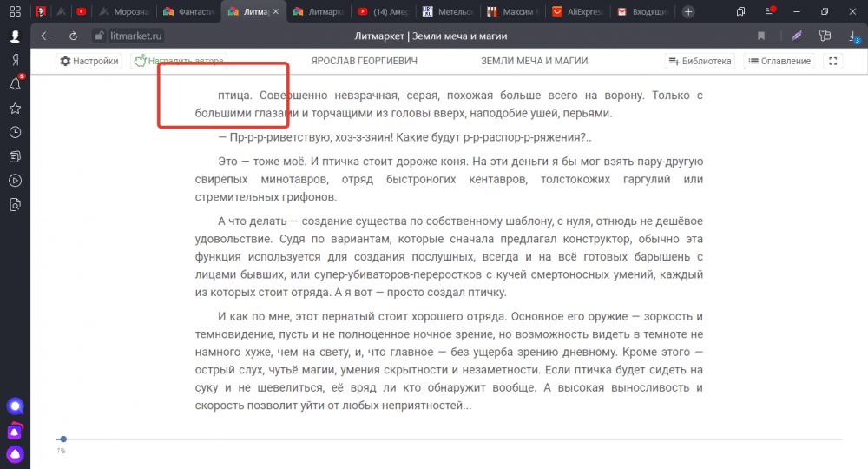Launch Alice assistant at sidebar bottom
This screenshot has width=868, height=469.
click(x=15, y=453)
